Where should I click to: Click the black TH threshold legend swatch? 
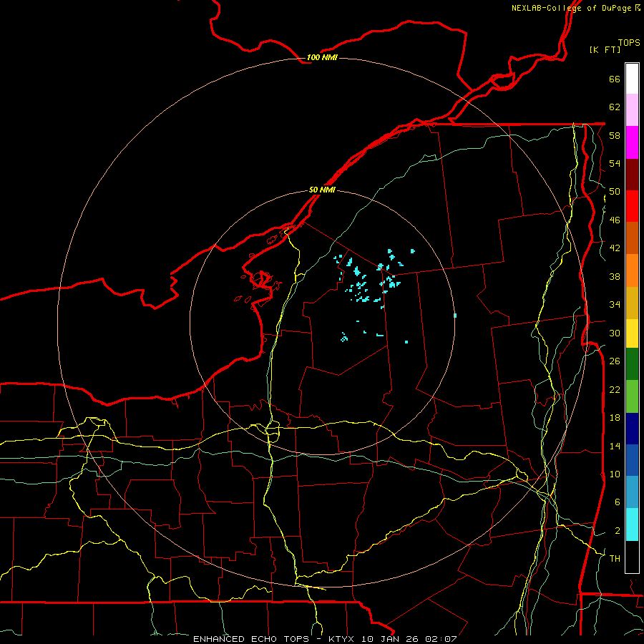point(632,557)
